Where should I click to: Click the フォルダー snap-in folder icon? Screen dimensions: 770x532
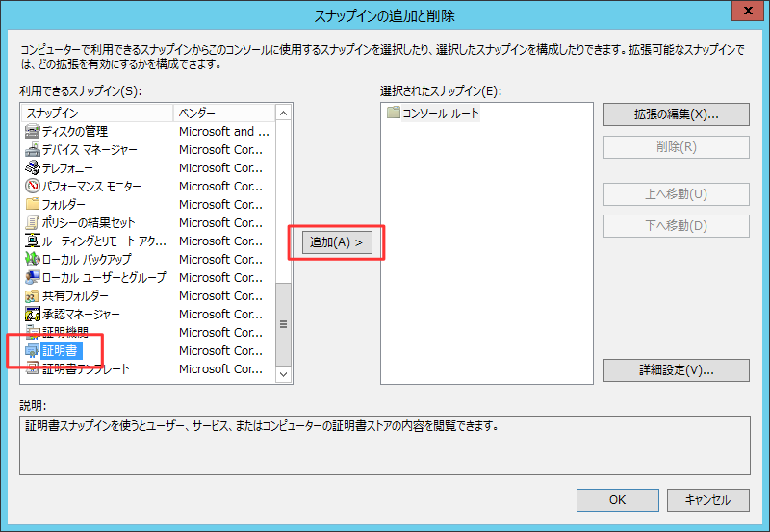click(x=33, y=204)
